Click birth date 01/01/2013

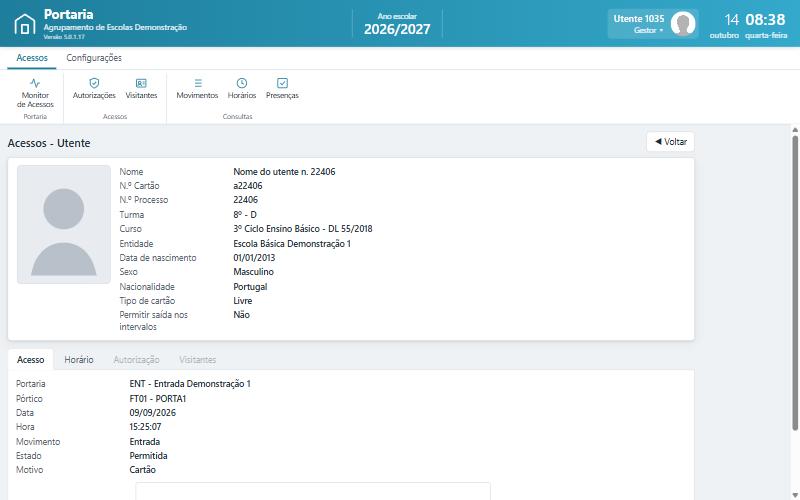click(x=254, y=258)
